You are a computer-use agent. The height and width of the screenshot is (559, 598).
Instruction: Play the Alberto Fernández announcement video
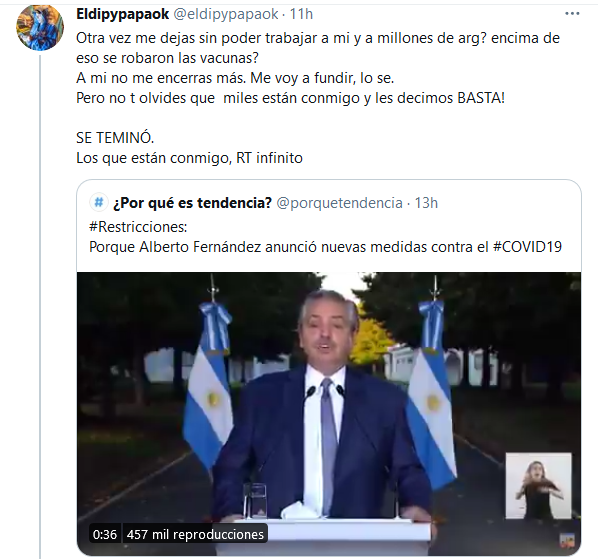329,414
